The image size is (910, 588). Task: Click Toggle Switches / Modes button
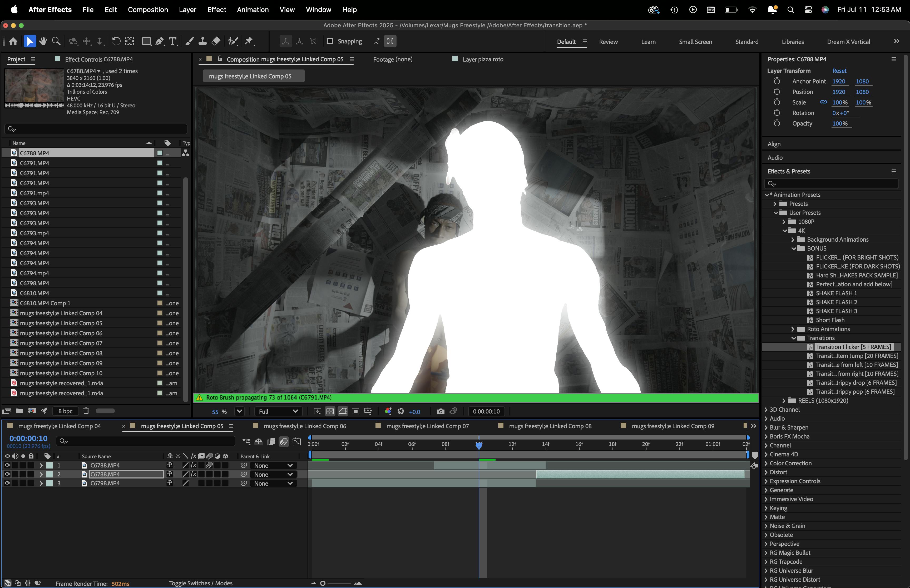(x=200, y=583)
